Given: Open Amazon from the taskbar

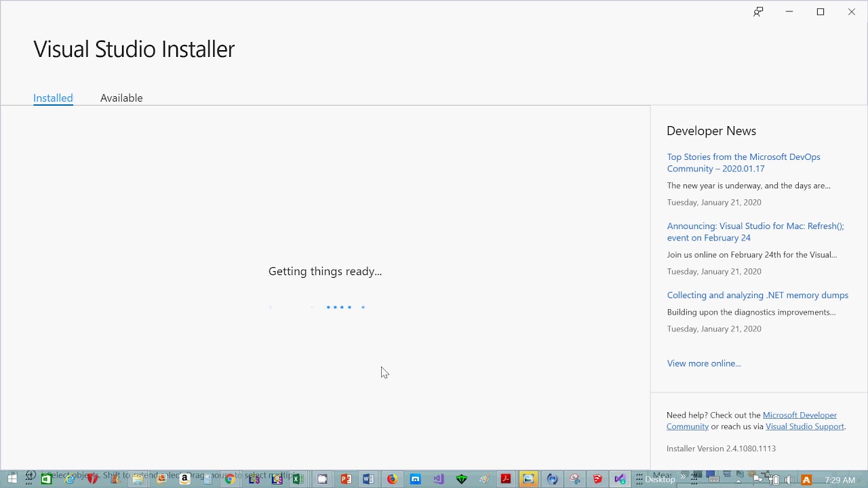Looking at the screenshot, I should 184,479.
